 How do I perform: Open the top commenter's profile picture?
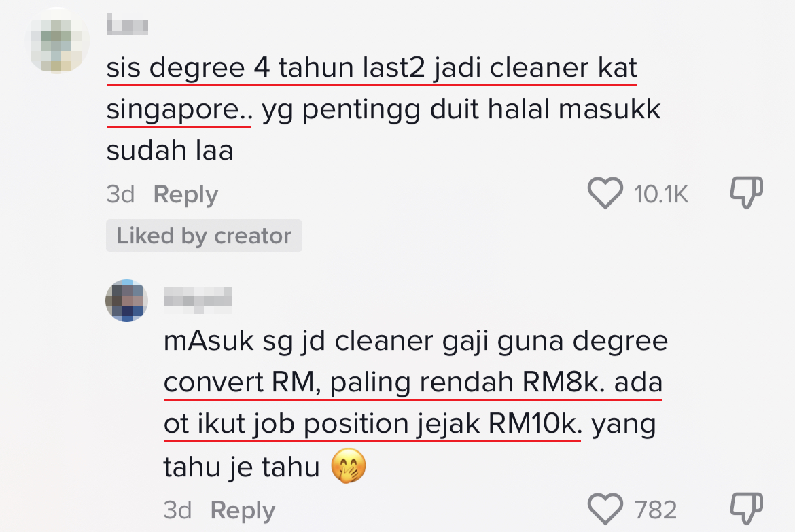click(58, 40)
